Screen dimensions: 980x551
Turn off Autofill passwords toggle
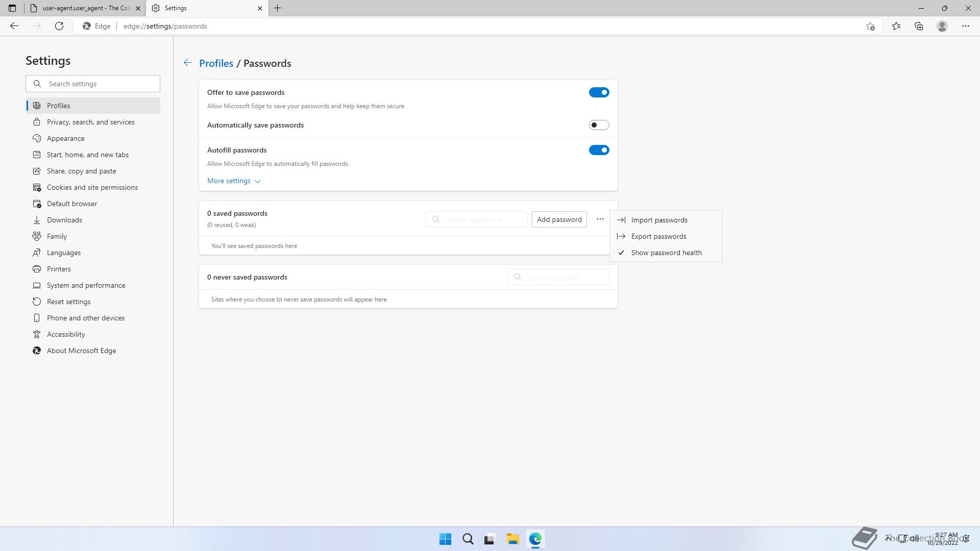(x=599, y=150)
